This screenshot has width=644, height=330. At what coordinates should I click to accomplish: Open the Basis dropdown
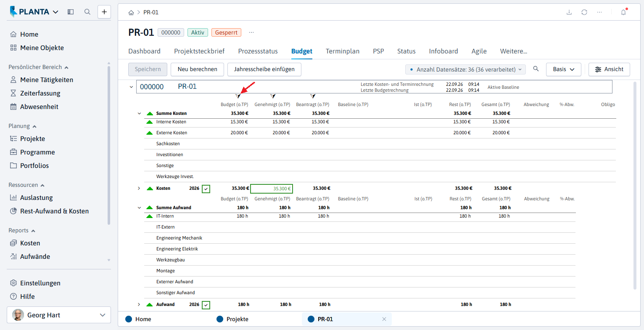tap(563, 69)
